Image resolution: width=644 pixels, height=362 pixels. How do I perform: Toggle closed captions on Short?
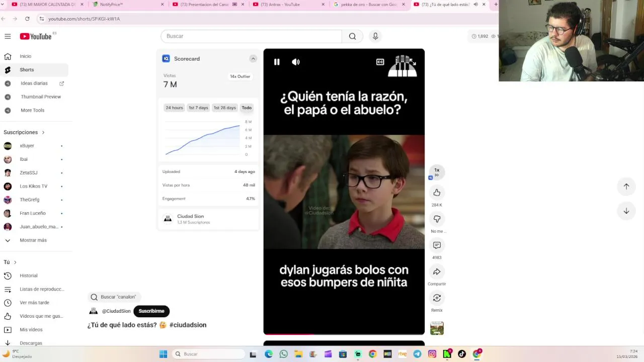point(380,62)
